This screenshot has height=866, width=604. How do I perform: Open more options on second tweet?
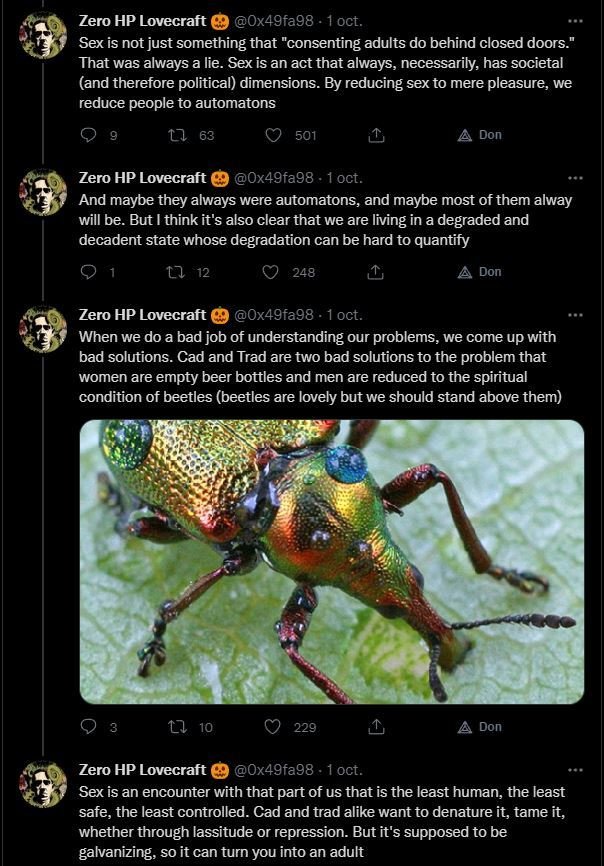click(x=574, y=178)
